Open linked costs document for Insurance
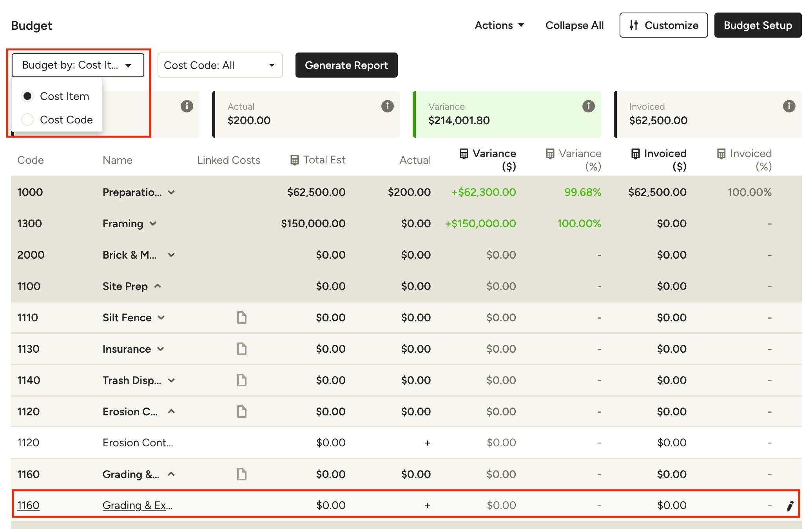Screen dimensions: 812x529 (x=242, y=349)
